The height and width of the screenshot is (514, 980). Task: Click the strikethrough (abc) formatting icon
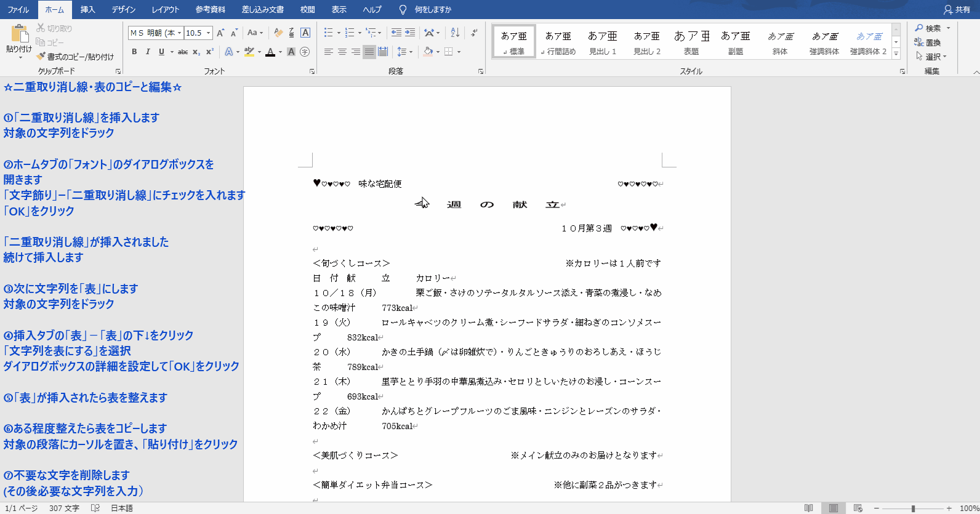[183, 52]
